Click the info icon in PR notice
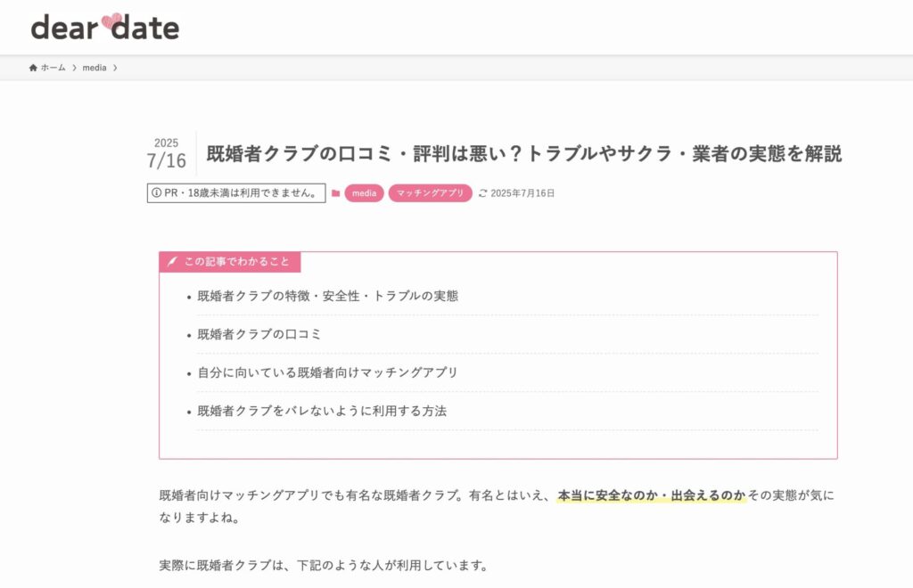Image resolution: width=913 pixels, height=588 pixels. coord(157,193)
